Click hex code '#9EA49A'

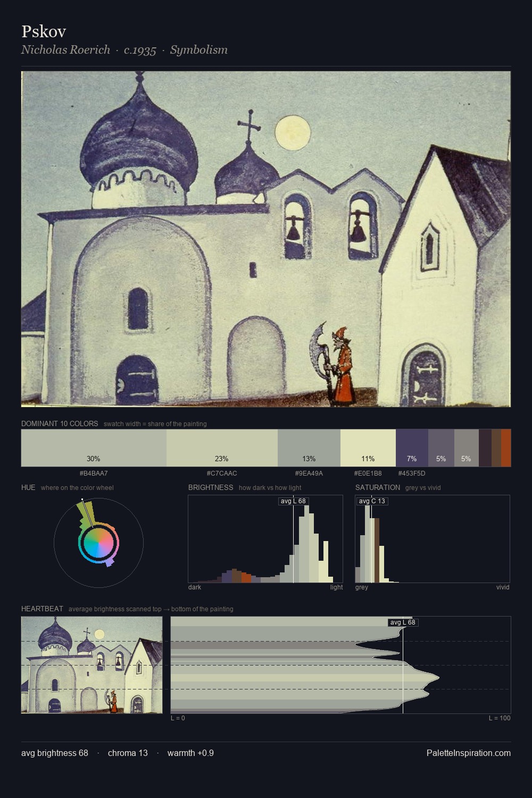tap(309, 473)
